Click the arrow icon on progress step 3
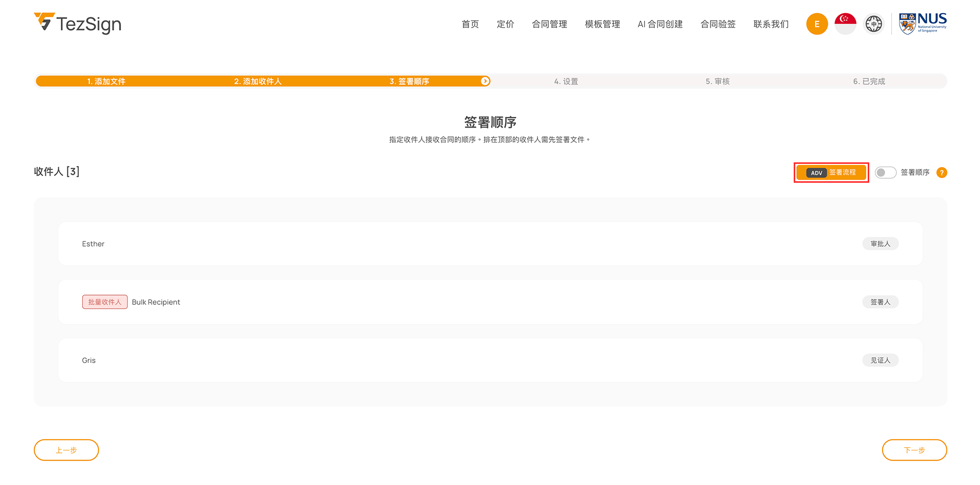The width and height of the screenshot is (980, 485). 485,81
